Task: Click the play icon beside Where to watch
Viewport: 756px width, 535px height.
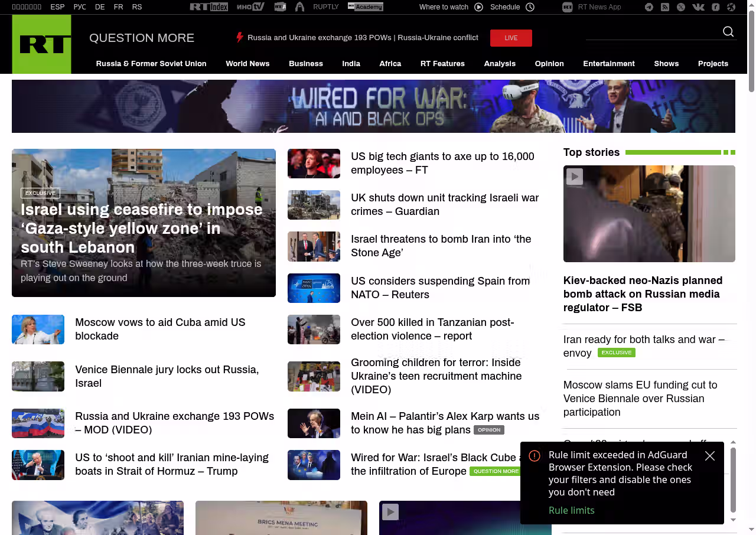Action: (x=478, y=7)
